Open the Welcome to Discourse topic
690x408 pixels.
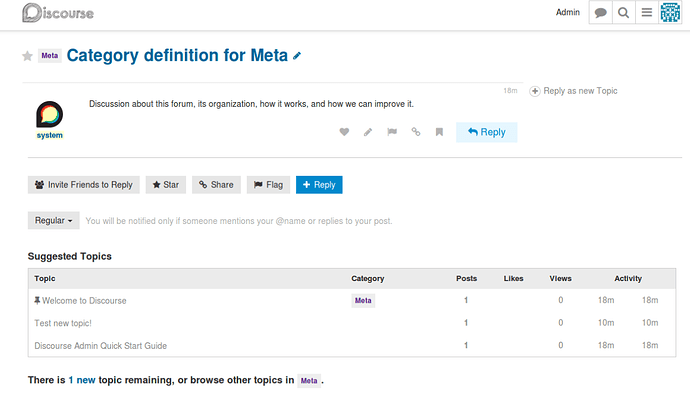84,301
